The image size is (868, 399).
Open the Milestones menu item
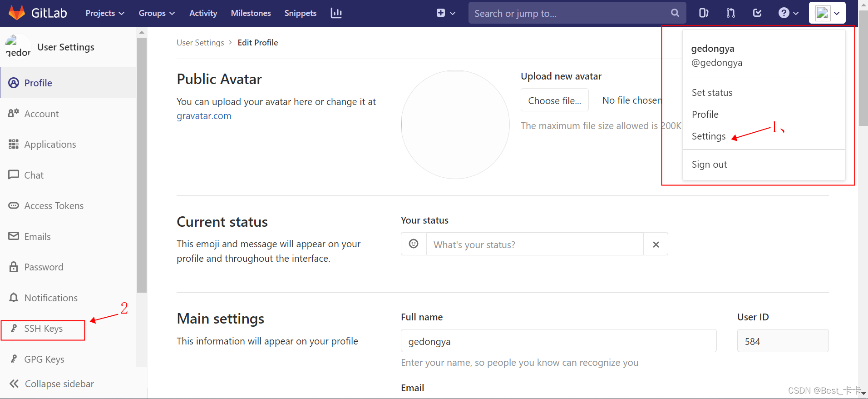pyautogui.click(x=251, y=13)
